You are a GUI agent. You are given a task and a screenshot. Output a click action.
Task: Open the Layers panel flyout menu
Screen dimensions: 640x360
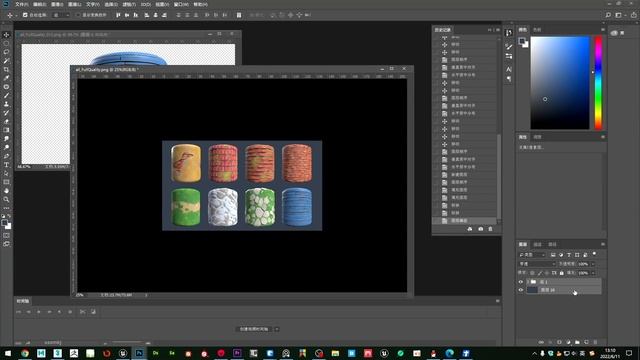[x=603, y=244]
